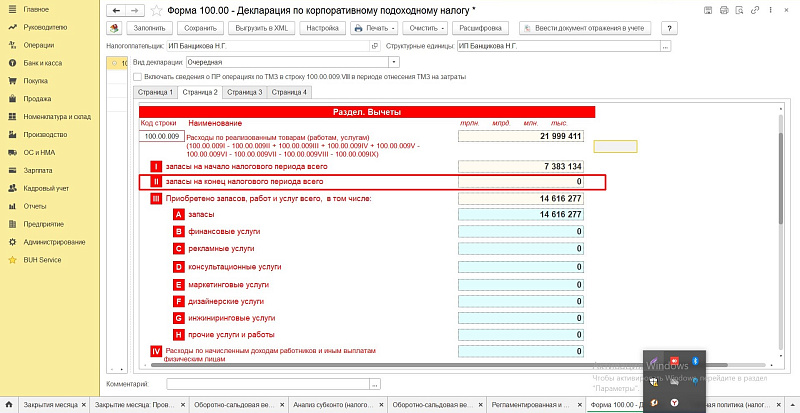The height and width of the screenshot is (413, 800).
Task: Expand the Вид декларации dropdown
Action: [394, 62]
